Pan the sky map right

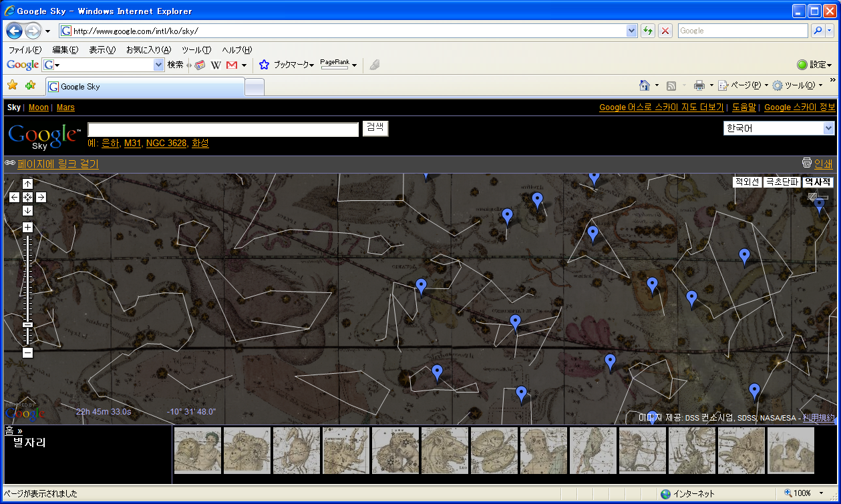point(41,197)
